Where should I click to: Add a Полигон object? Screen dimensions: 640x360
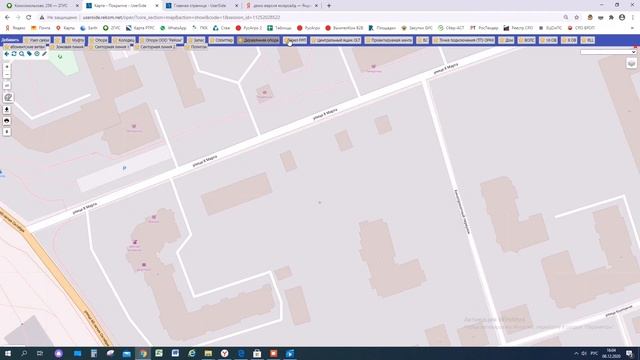tap(196, 47)
